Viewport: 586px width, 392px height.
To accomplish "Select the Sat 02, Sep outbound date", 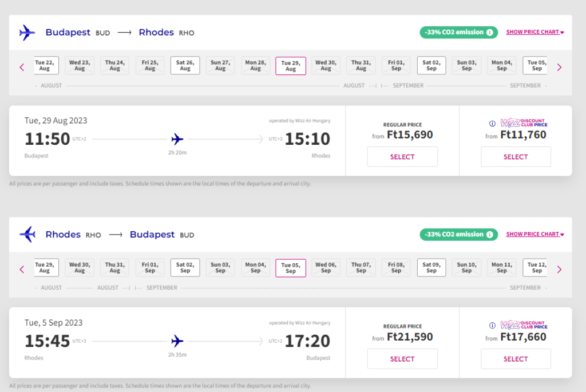I will pos(431,65).
